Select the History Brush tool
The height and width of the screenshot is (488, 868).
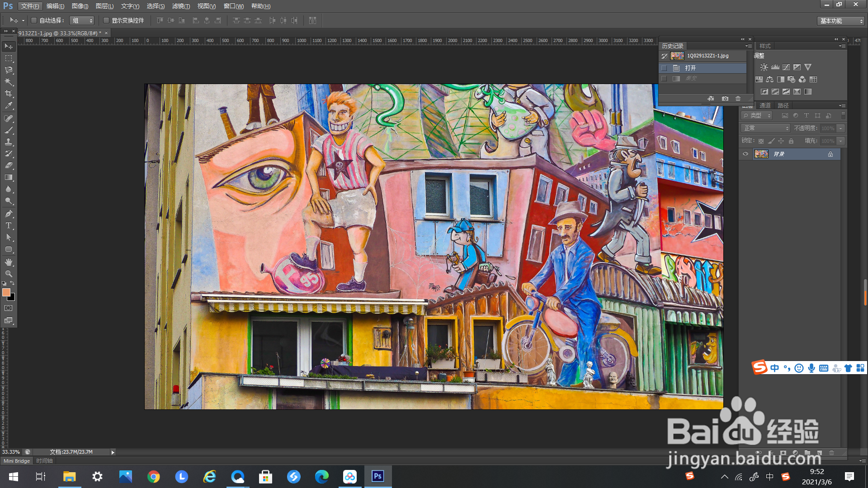pos(9,154)
